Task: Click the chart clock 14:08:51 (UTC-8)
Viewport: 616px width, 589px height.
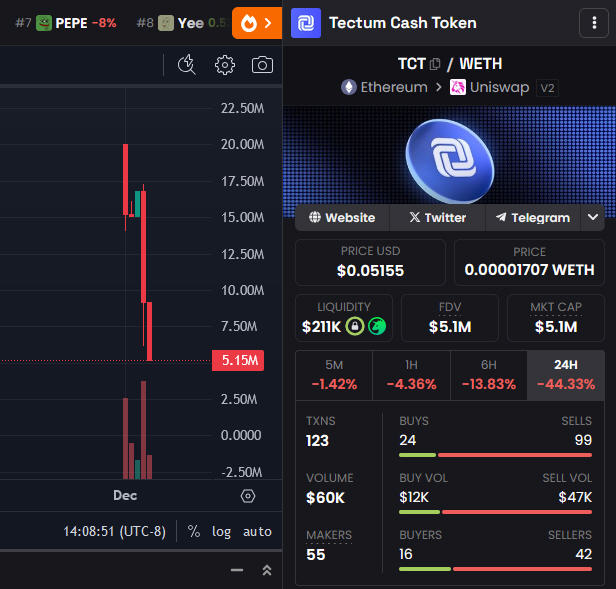Action: coord(115,531)
